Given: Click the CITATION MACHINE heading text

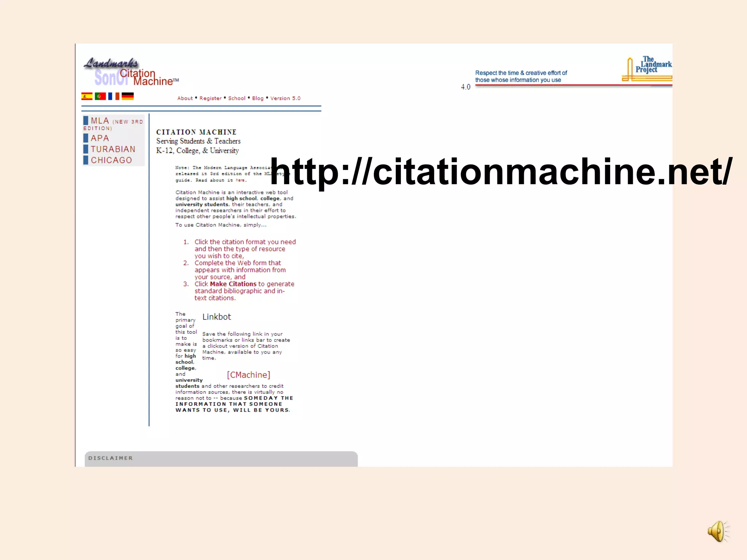Looking at the screenshot, I should click(196, 132).
